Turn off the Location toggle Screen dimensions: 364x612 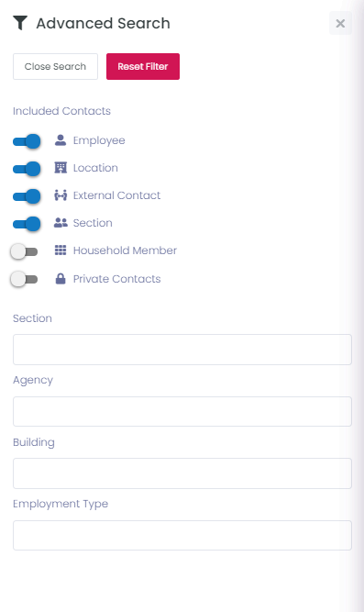pos(27,169)
